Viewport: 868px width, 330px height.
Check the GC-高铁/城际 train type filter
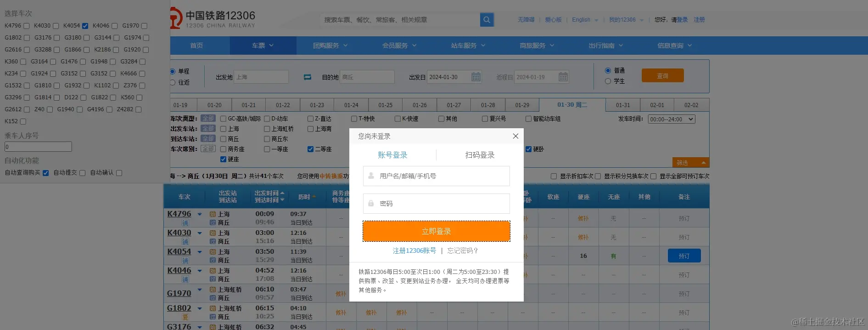(224, 119)
